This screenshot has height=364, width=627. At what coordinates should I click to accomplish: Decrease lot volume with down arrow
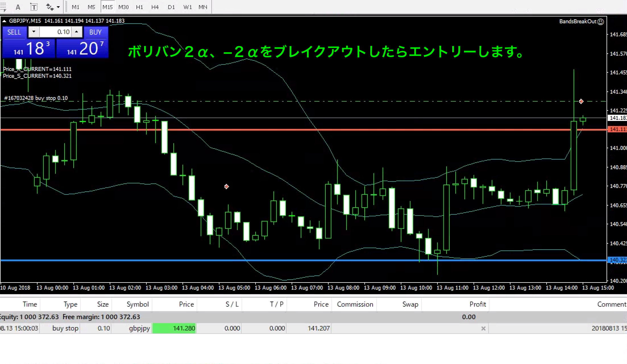click(x=34, y=32)
